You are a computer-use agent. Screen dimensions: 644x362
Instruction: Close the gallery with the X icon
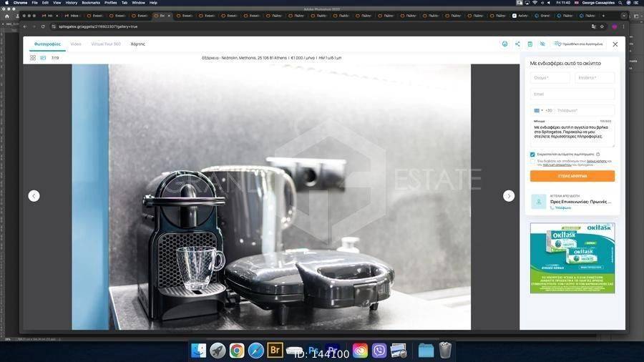click(x=615, y=44)
